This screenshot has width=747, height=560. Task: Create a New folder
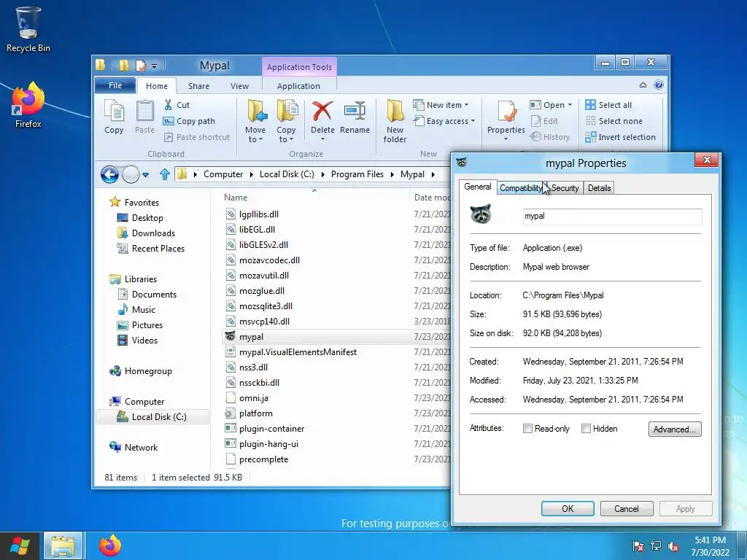(395, 122)
